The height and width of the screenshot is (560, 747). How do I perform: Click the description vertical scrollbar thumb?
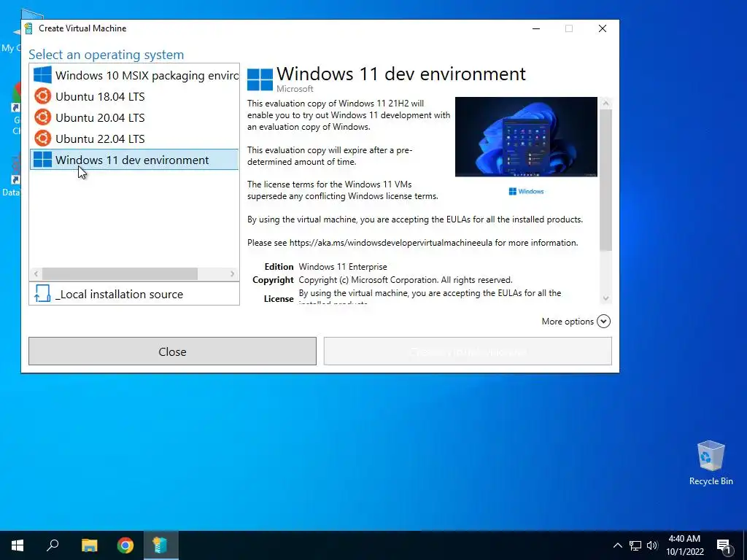click(x=605, y=180)
